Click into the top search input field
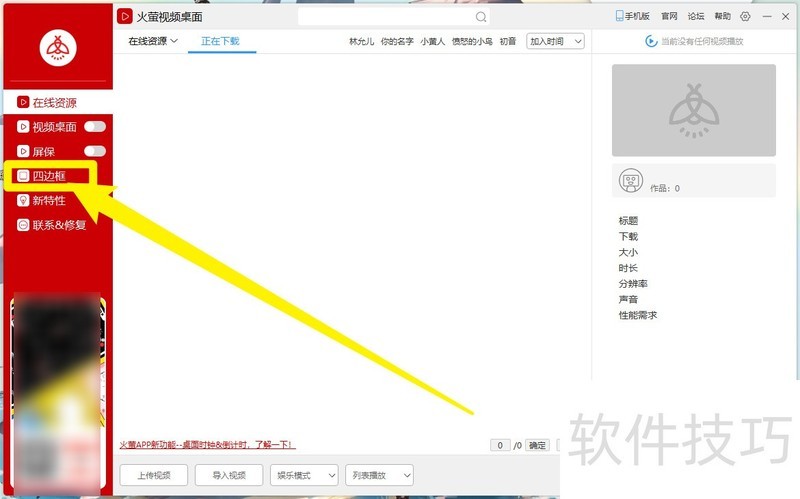The image size is (800, 499). click(386, 17)
